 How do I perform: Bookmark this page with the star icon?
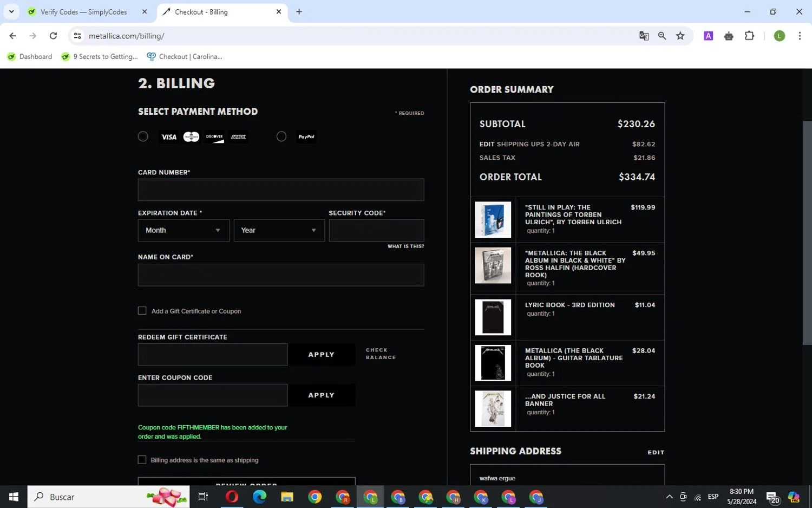(x=680, y=36)
